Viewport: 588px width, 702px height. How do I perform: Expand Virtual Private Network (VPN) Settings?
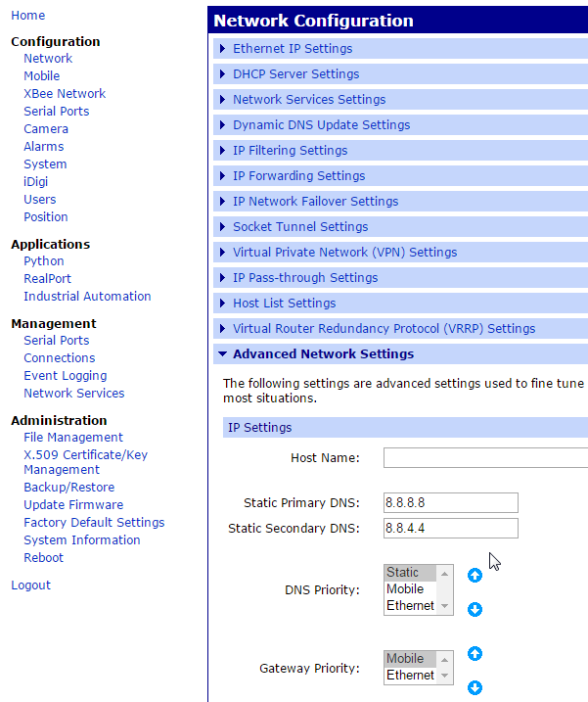[344, 253]
